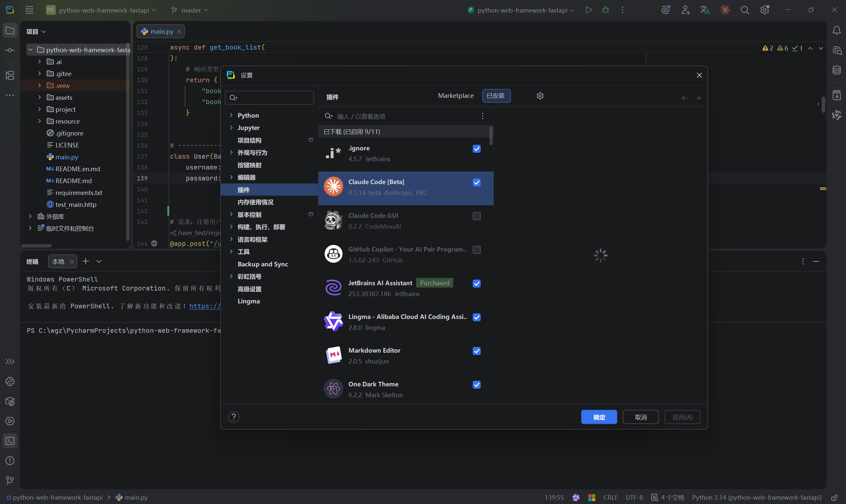The height and width of the screenshot is (504, 846).
Task: Disable the .ignore plugin checkbox
Action: tap(476, 149)
